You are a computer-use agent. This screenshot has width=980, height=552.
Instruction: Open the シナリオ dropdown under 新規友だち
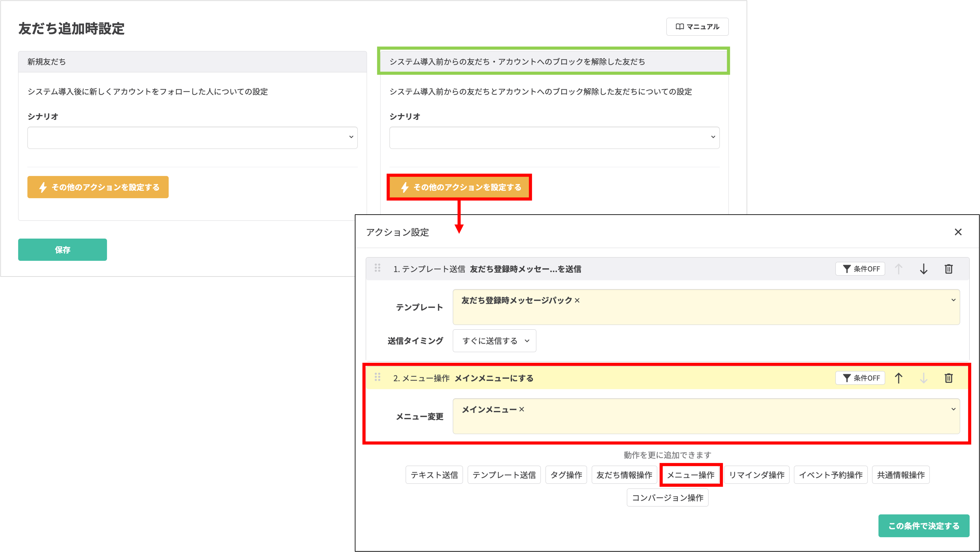tap(192, 137)
